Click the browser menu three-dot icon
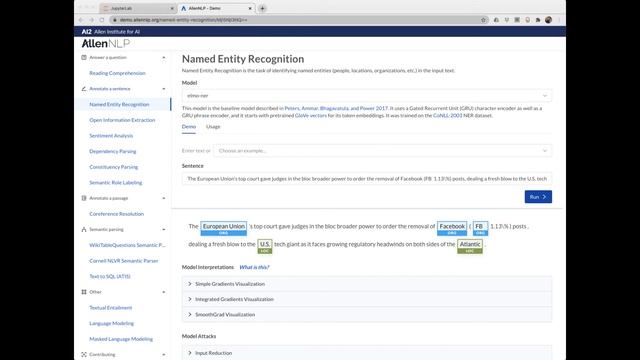 (559, 20)
